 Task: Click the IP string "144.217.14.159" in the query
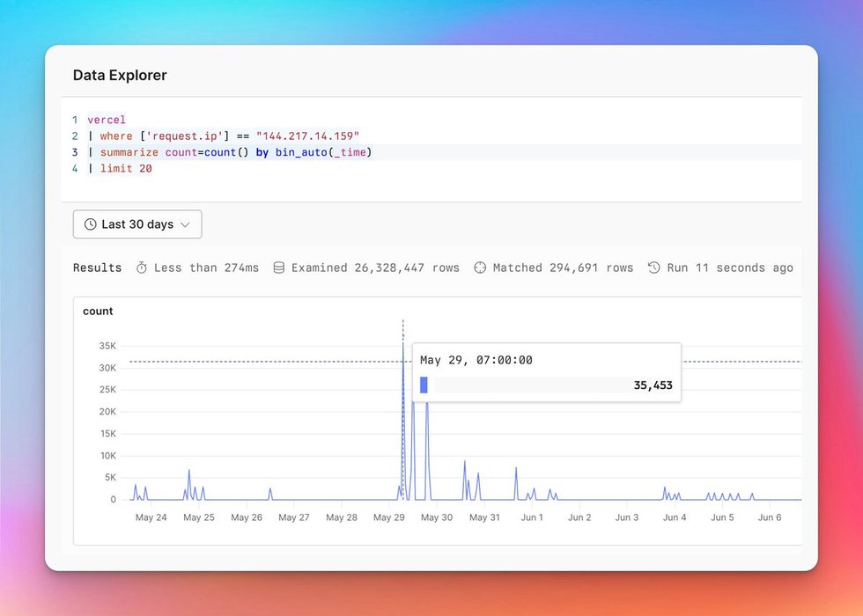coord(307,136)
